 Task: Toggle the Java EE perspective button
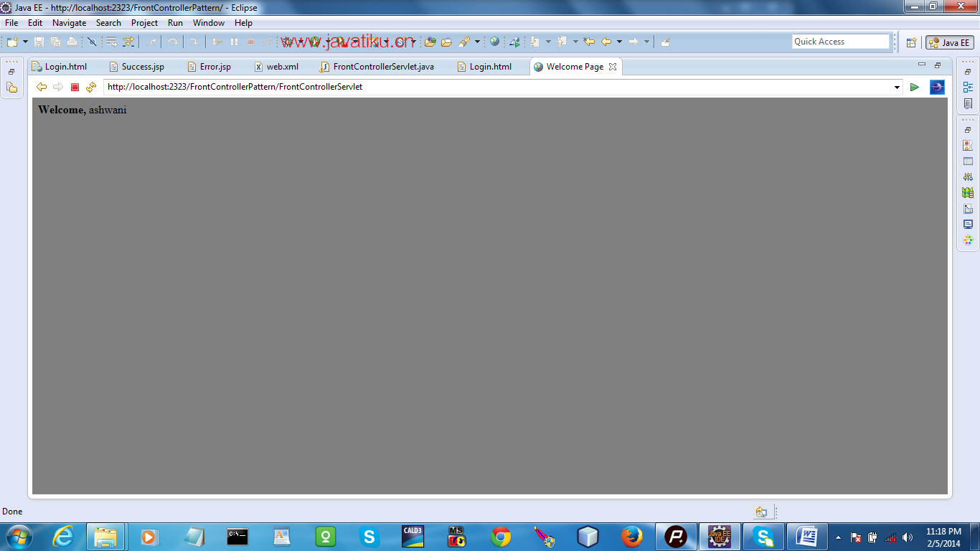coord(949,42)
